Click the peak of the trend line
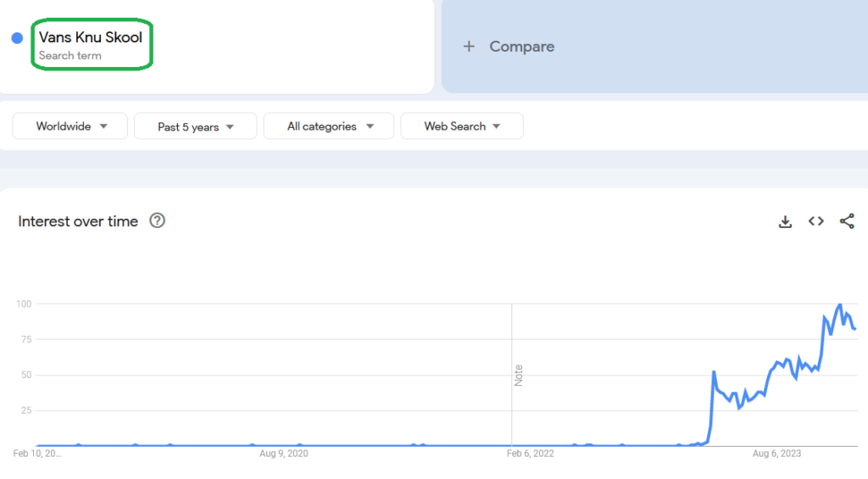 click(840, 304)
